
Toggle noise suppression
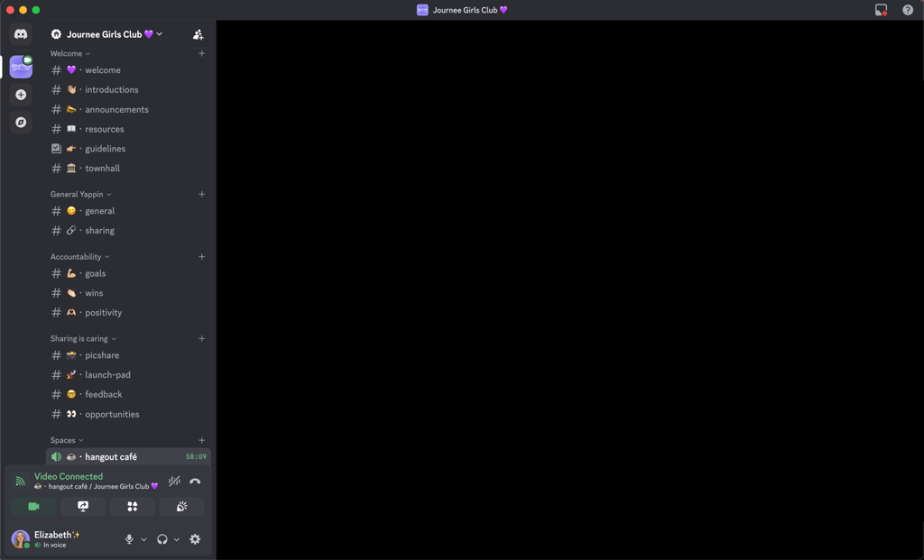click(174, 482)
